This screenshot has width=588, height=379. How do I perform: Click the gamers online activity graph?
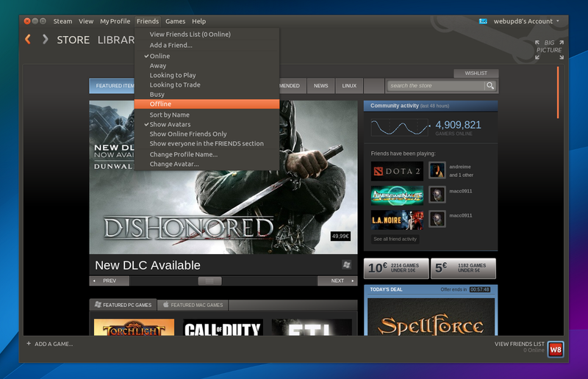[x=399, y=128]
